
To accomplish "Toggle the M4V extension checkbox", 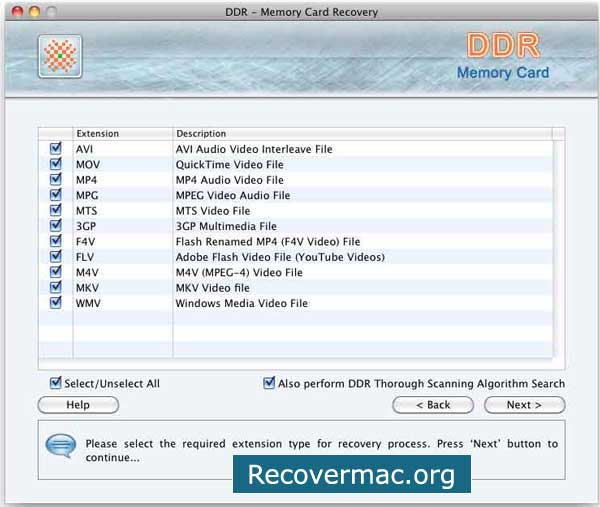I will [x=56, y=271].
